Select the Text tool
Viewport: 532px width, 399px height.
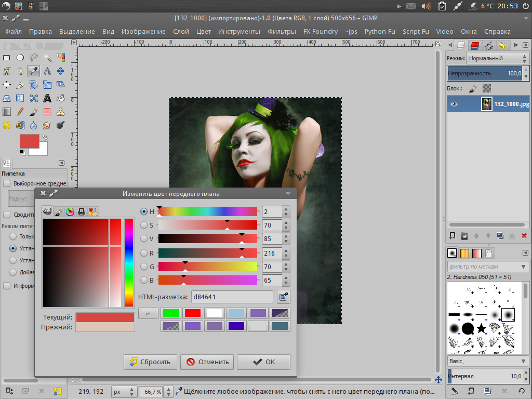(47, 98)
